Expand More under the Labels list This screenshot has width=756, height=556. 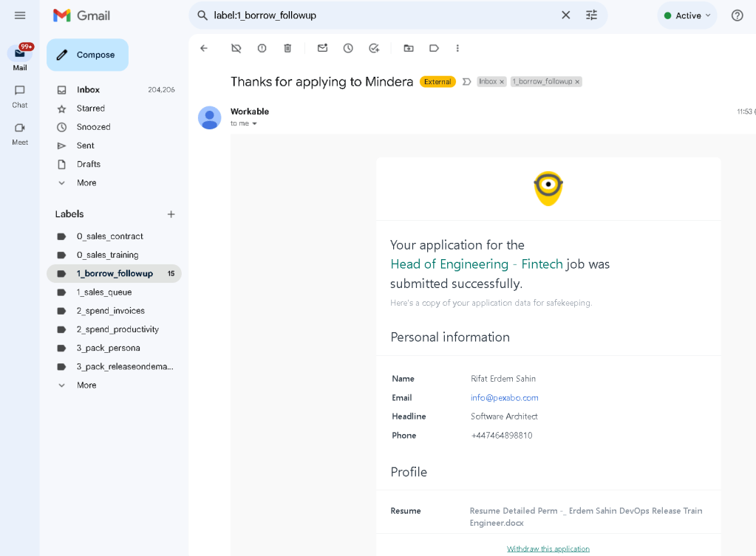(x=114, y=385)
